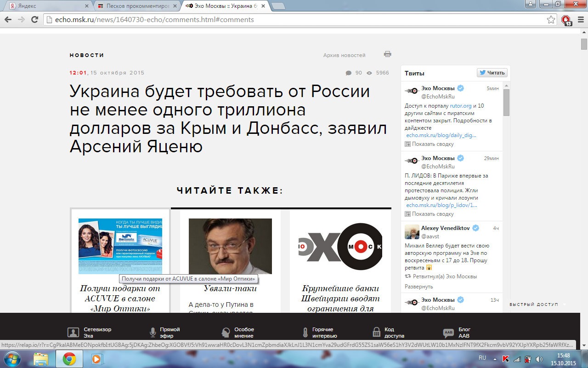This screenshot has height=368, width=588.
Task: Open the volume speaker tray icon
Action: pyautogui.click(x=539, y=359)
